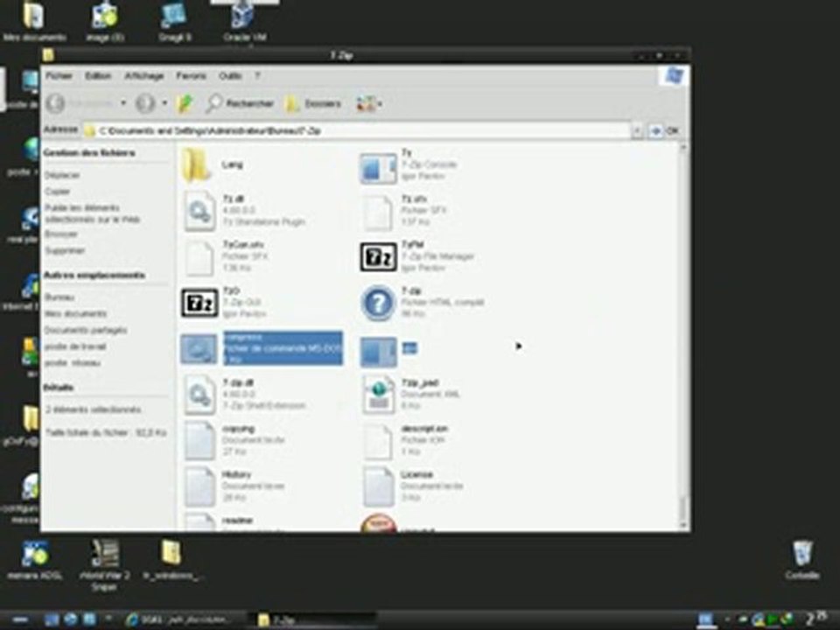Image resolution: width=840 pixels, height=630 pixels.
Task: Select the highlighted MS-DOS command file icon
Action: tap(199, 349)
